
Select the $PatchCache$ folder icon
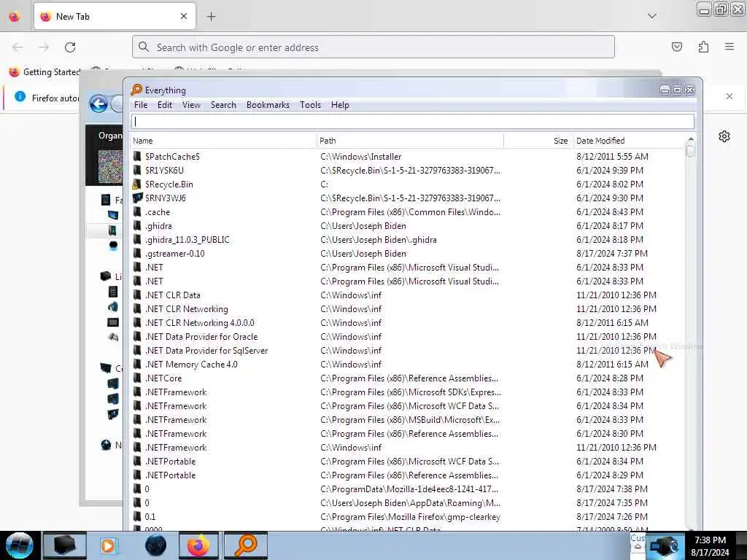click(x=137, y=156)
